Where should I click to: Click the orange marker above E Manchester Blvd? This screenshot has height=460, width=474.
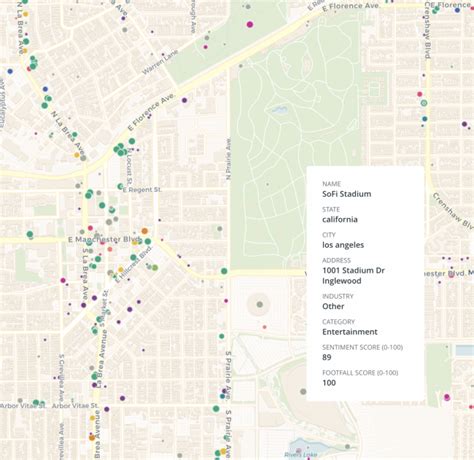[x=144, y=231]
